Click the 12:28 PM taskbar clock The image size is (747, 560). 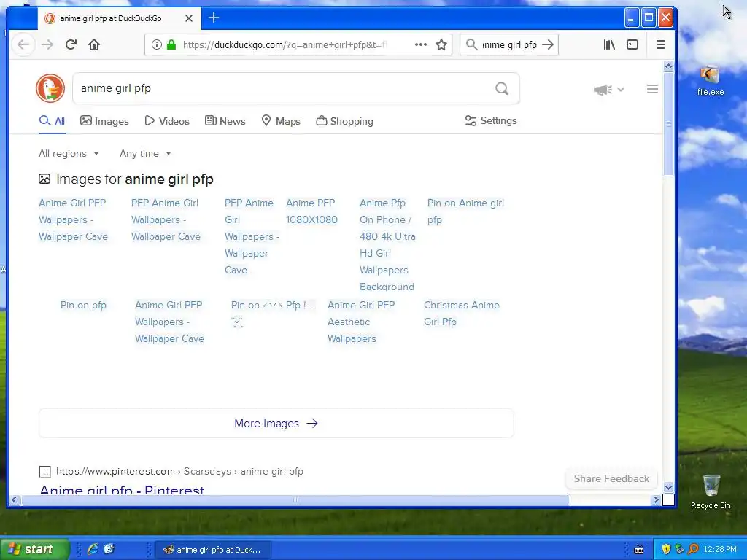tap(720, 550)
